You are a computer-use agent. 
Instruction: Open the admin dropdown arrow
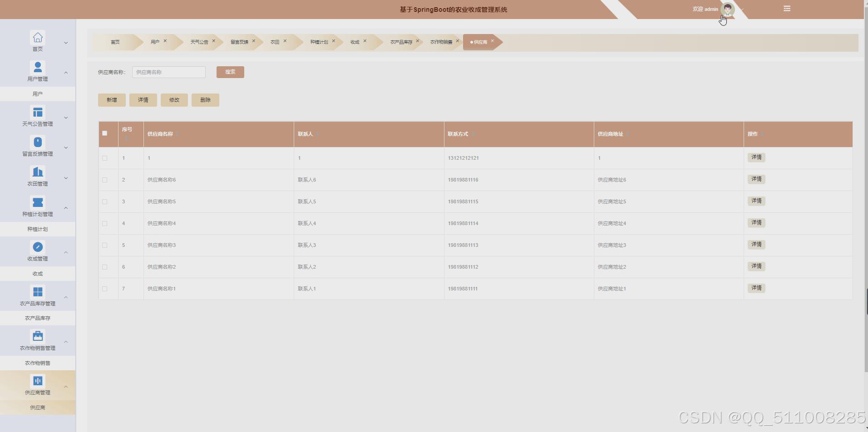pyautogui.click(x=742, y=9)
